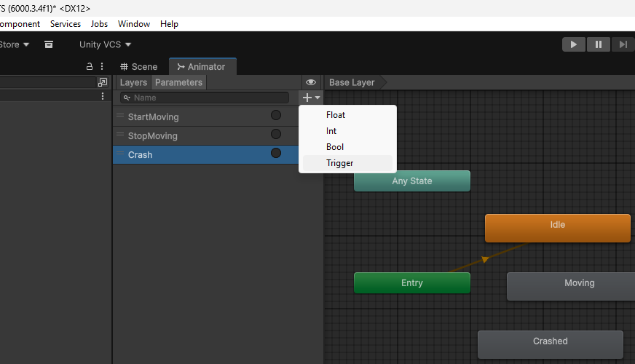Select the orange Idle state node
Viewport: 635px width, 364px height.
[558, 229]
